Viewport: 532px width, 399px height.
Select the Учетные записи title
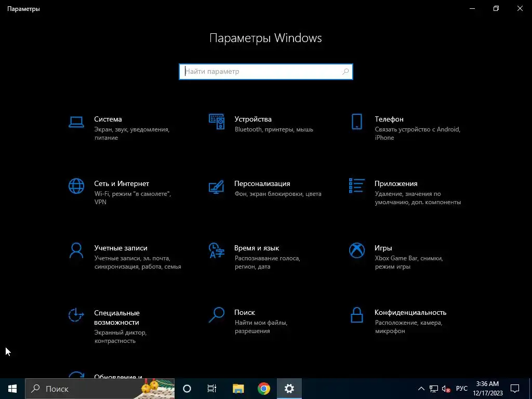click(121, 248)
